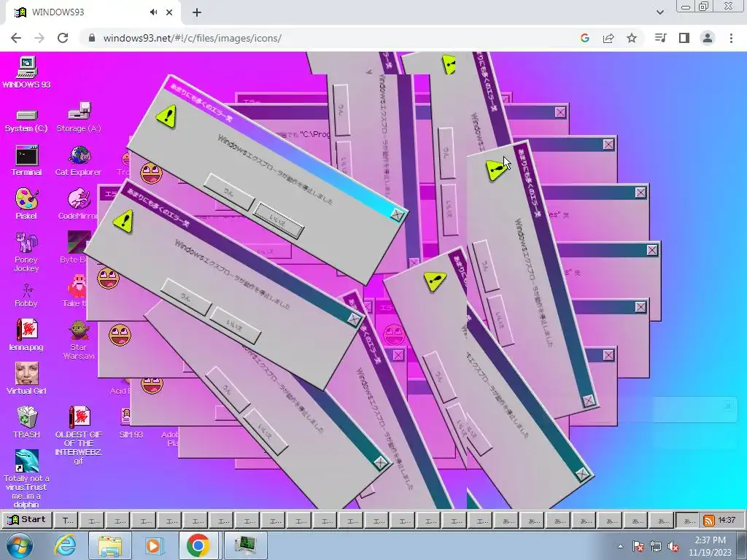Open Internet Explorer from the Windows taskbar
The height and width of the screenshot is (560, 747).
click(x=65, y=545)
